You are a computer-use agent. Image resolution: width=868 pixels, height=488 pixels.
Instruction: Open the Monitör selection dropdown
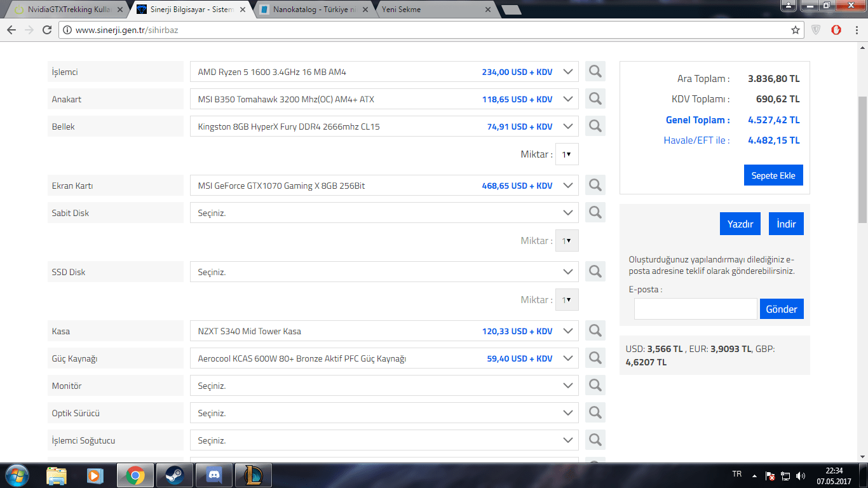pyautogui.click(x=384, y=386)
